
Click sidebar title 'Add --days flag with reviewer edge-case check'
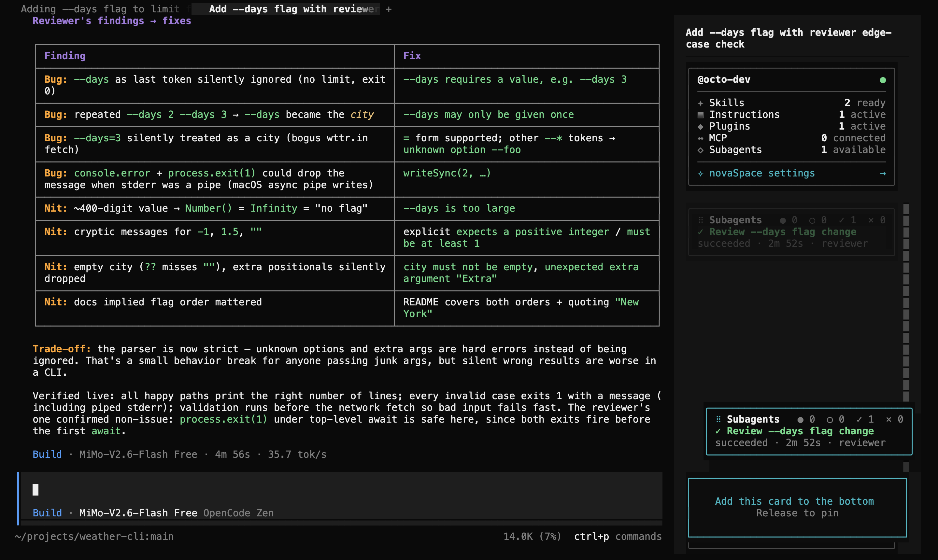pyautogui.click(x=789, y=38)
